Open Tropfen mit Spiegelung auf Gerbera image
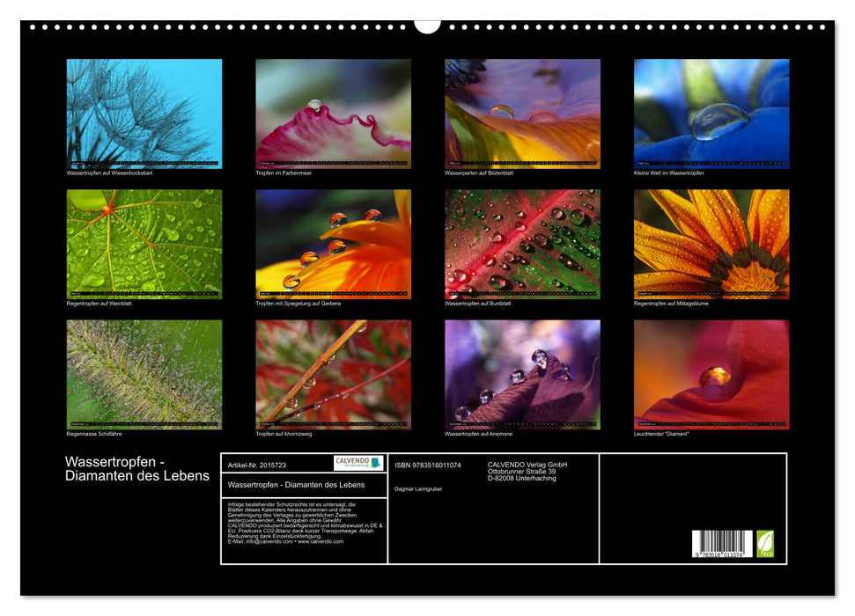Image resolution: width=855 pixels, height=616 pixels. [x=333, y=244]
